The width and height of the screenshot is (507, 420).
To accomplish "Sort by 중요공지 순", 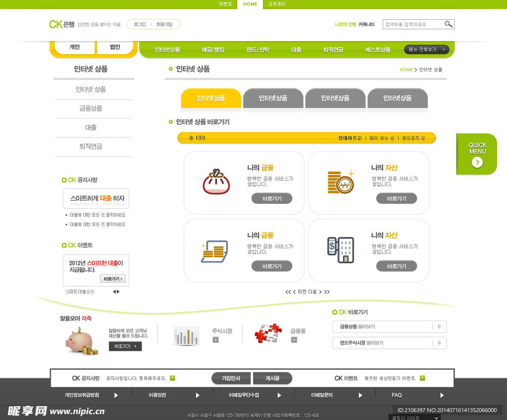I will click(413, 138).
